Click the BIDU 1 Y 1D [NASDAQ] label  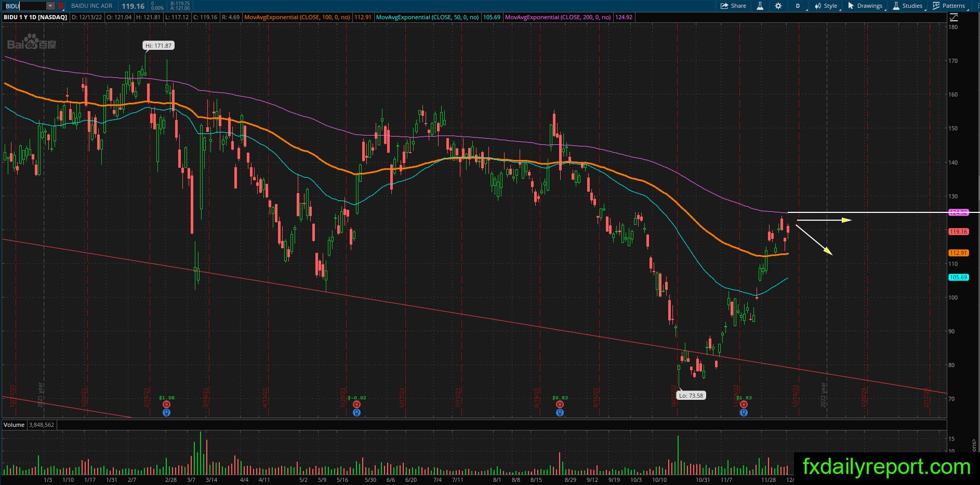(x=35, y=17)
